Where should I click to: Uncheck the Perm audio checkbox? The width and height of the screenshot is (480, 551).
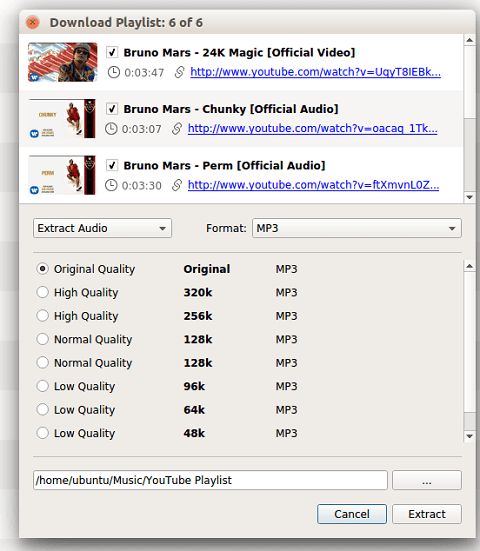pyautogui.click(x=112, y=165)
